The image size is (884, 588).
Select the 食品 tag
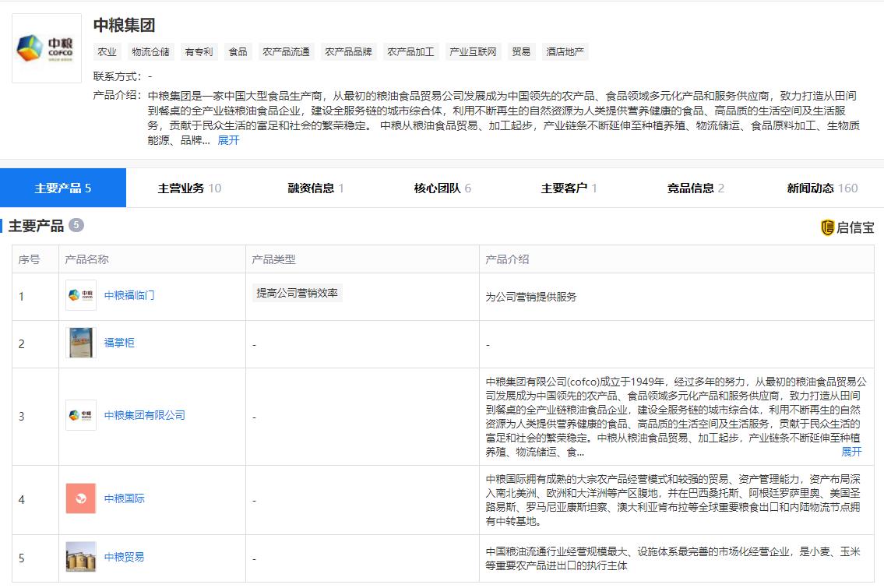tap(238, 52)
